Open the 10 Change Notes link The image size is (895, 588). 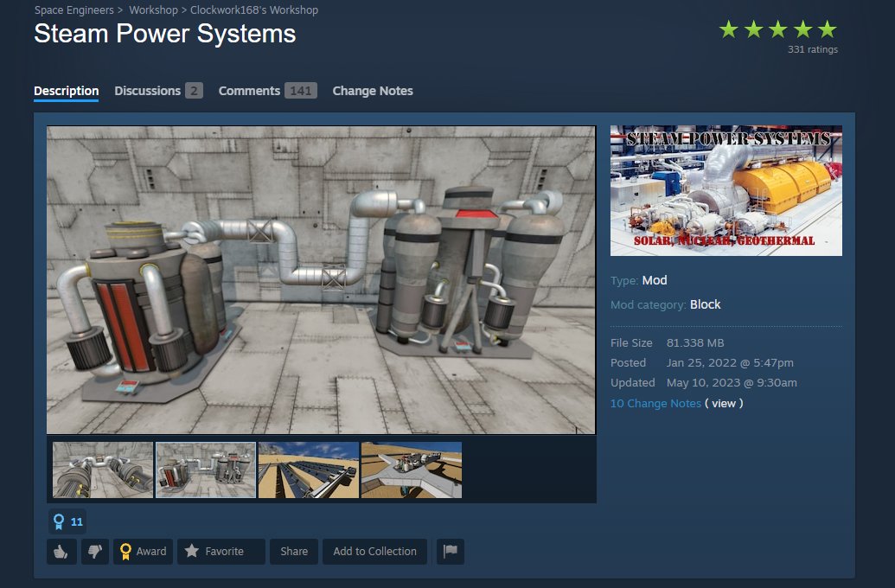pos(655,403)
